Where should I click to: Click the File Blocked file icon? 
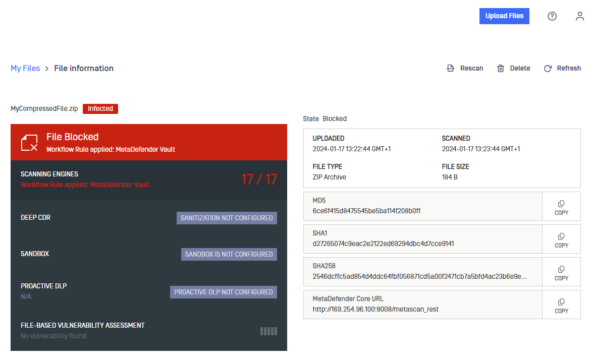(x=29, y=143)
